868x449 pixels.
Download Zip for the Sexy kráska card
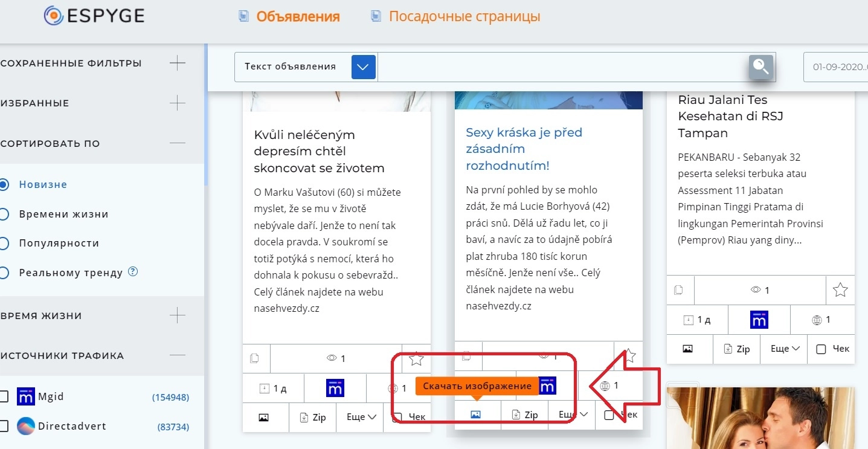pos(525,415)
